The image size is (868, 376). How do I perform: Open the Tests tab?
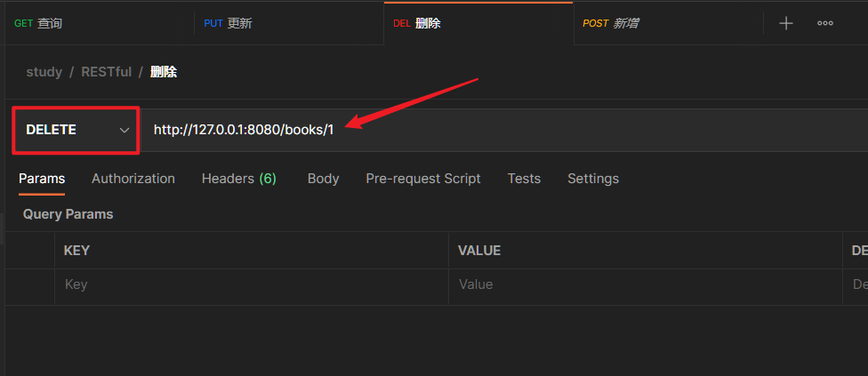pyautogui.click(x=524, y=179)
